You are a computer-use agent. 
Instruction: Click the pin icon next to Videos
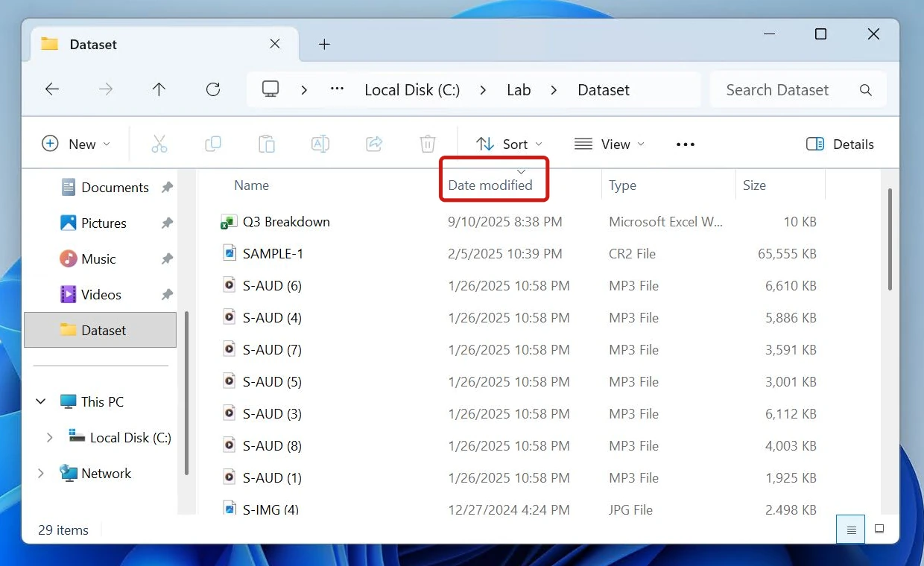(167, 295)
